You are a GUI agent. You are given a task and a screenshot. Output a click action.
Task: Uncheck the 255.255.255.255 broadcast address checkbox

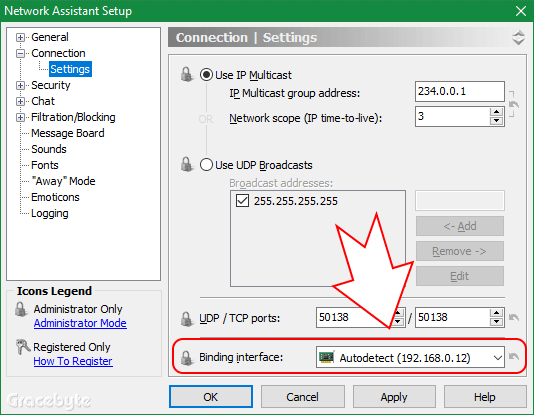[x=242, y=201]
